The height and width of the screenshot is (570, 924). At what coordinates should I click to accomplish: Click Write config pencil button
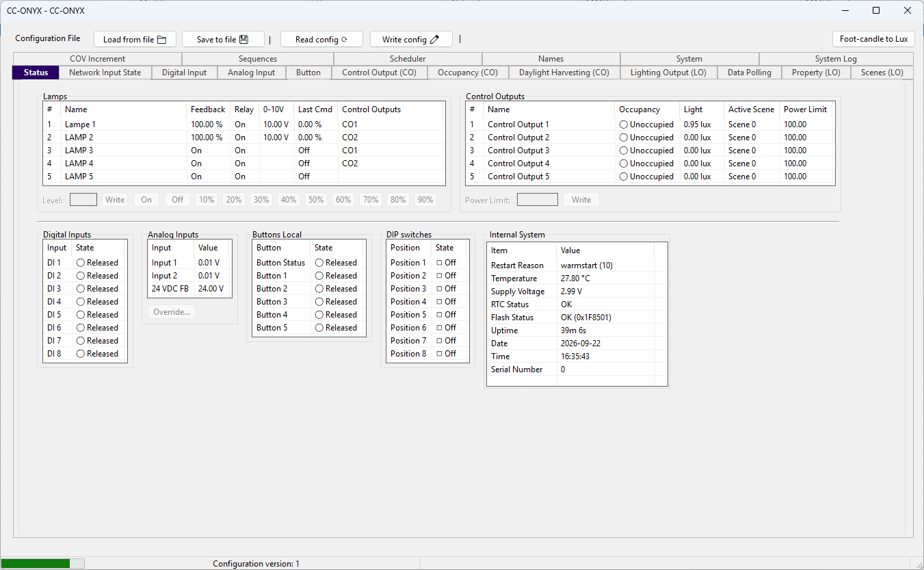click(411, 40)
